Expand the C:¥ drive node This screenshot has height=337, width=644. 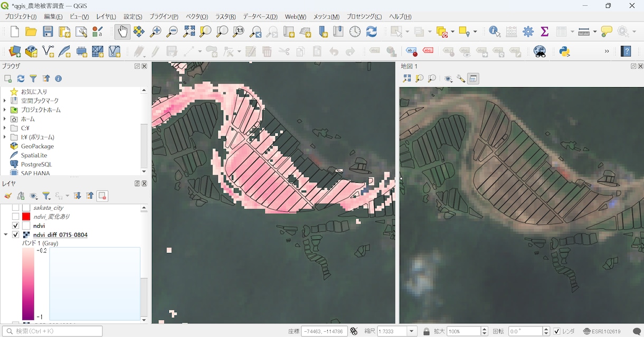coord(5,128)
